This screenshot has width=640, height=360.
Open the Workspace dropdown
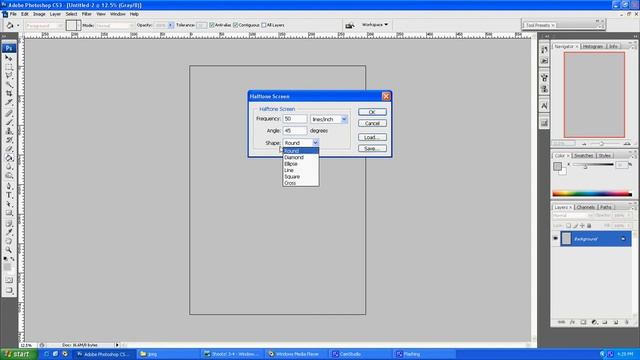(x=375, y=24)
